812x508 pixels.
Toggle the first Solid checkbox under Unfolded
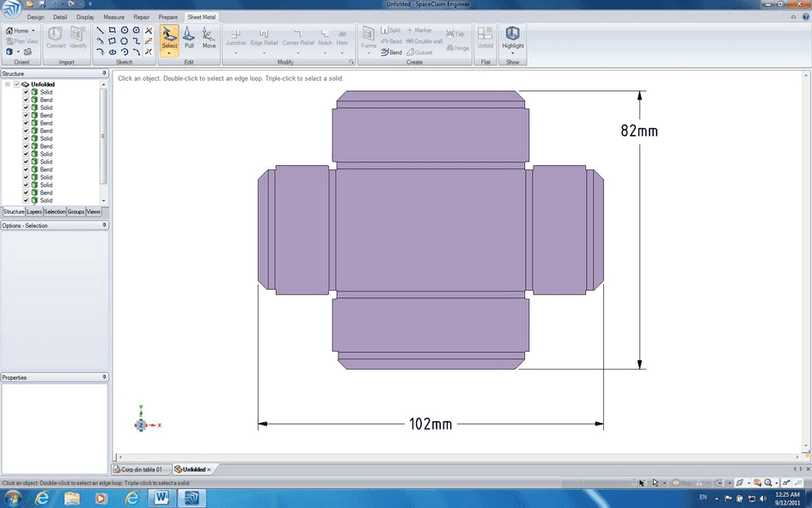tap(26, 92)
